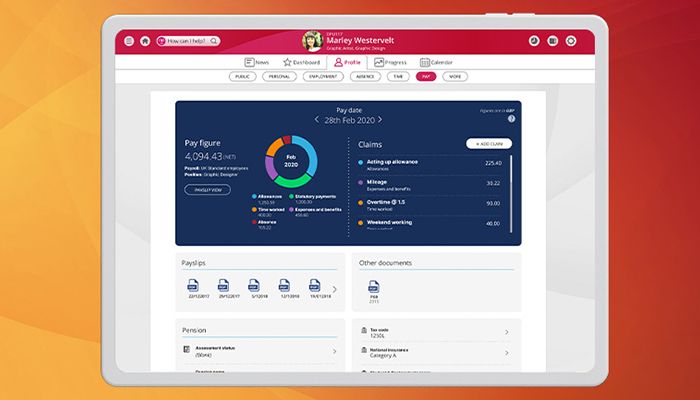The height and width of the screenshot is (400, 700).
Task: Click the National insurance row icon
Action: click(x=364, y=350)
